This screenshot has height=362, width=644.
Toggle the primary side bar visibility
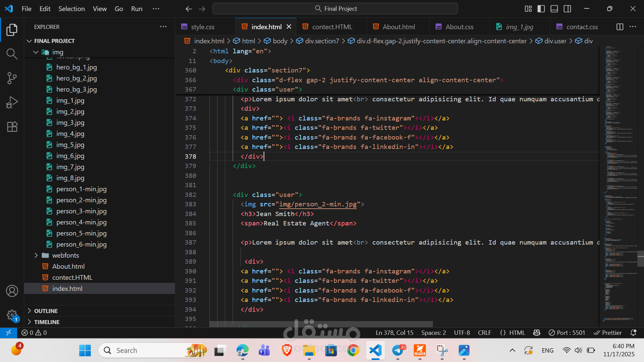point(541,9)
